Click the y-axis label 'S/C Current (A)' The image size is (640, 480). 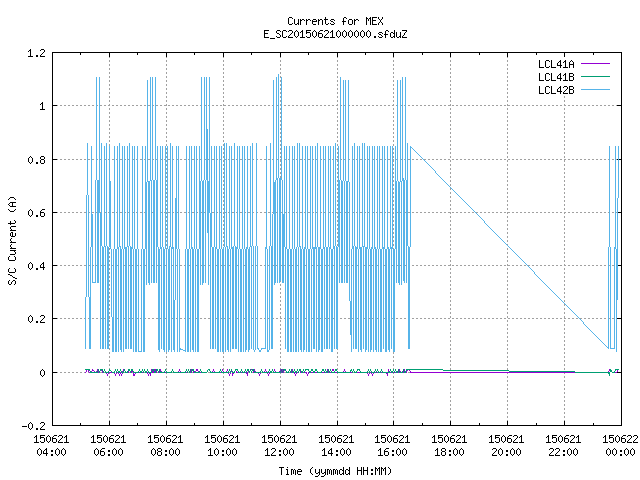[x=13, y=241]
